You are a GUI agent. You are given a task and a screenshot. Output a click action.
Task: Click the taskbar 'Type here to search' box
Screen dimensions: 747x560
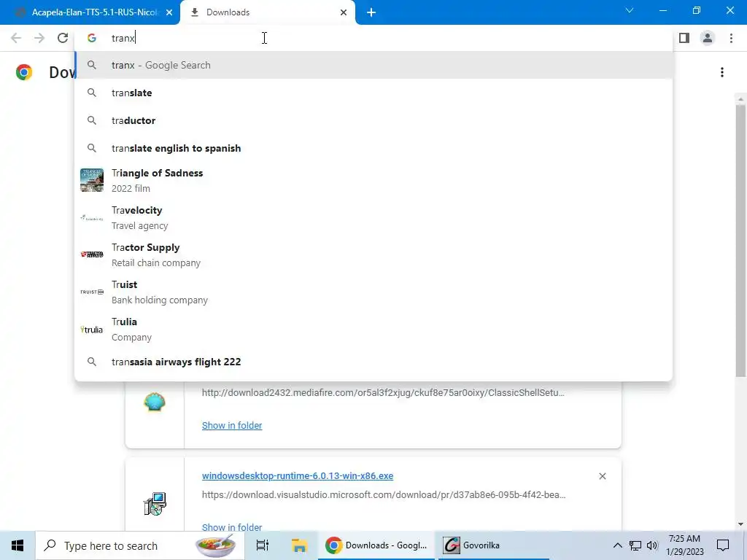(x=140, y=545)
